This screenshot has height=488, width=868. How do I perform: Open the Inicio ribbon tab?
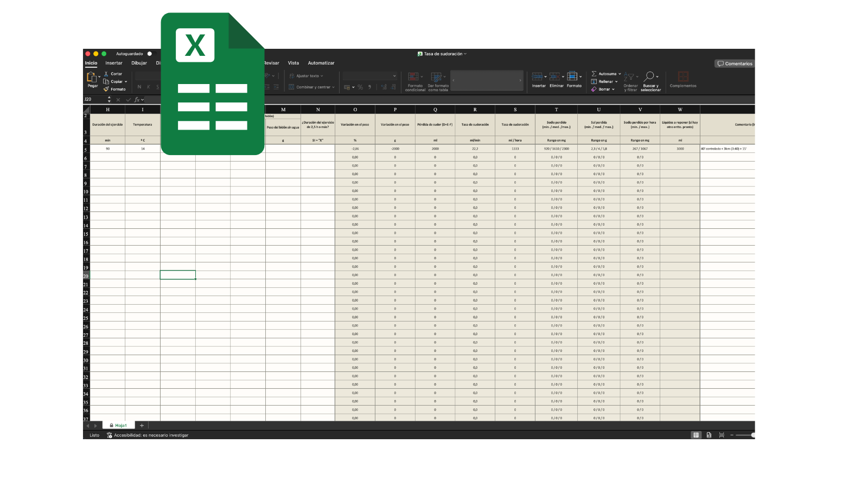tap(91, 63)
